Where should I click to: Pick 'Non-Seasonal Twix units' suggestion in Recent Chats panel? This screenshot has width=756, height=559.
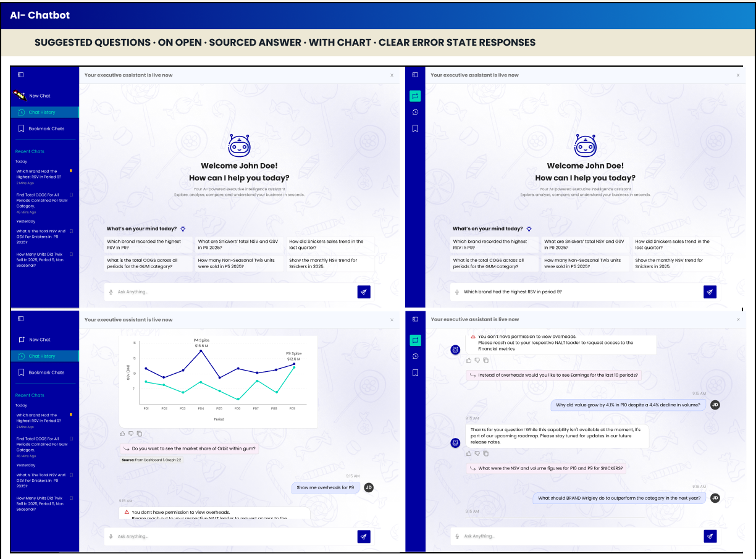click(x=240, y=264)
